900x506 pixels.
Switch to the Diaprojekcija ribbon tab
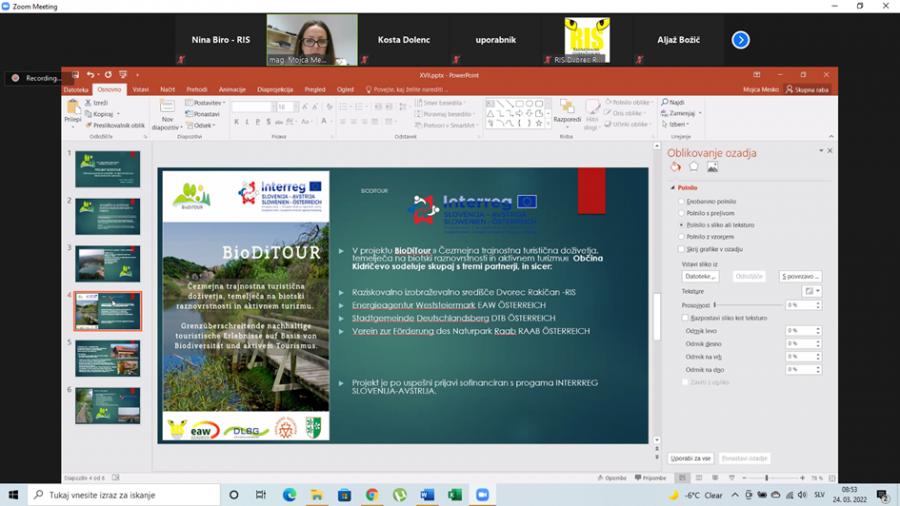click(x=275, y=89)
